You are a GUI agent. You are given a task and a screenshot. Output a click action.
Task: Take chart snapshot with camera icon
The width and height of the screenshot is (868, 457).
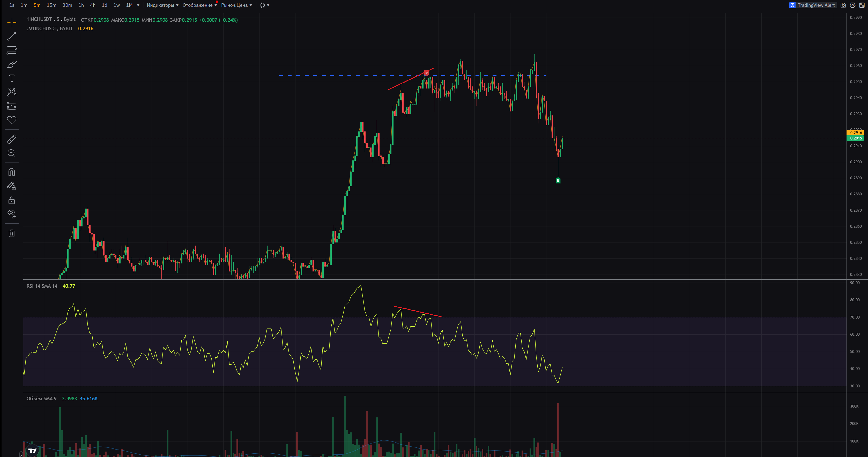pyautogui.click(x=843, y=5)
